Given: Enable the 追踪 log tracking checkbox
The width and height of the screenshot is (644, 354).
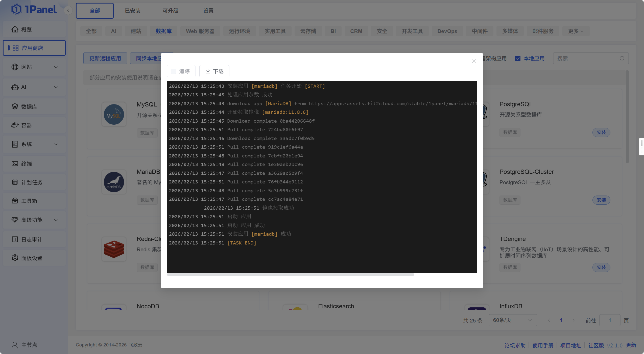Looking at the screenshot, I should (x=174, y=71).
